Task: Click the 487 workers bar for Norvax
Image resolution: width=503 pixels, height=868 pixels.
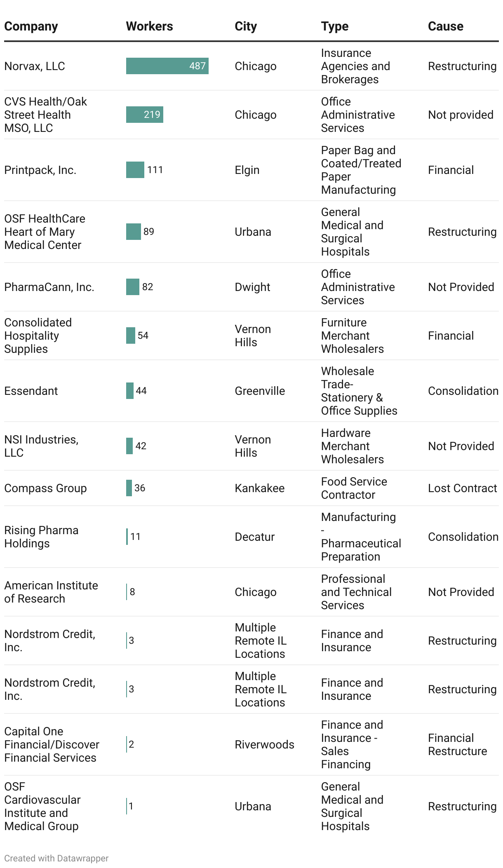Action: coord(167,66)
